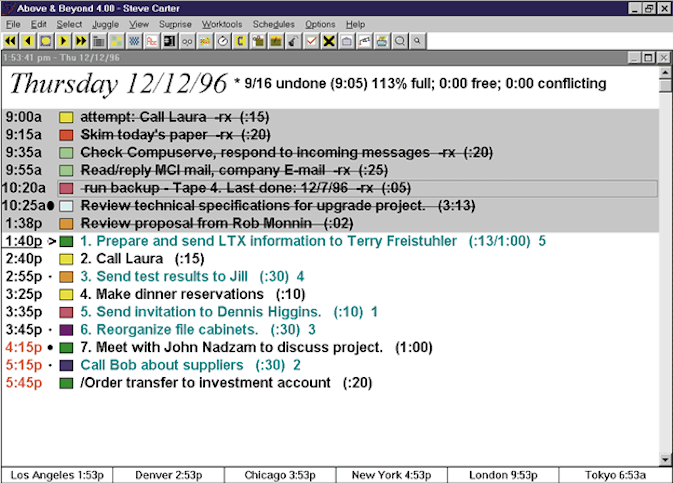Open the Surprise menu
The image size is (673, 483).
(175, 24)
